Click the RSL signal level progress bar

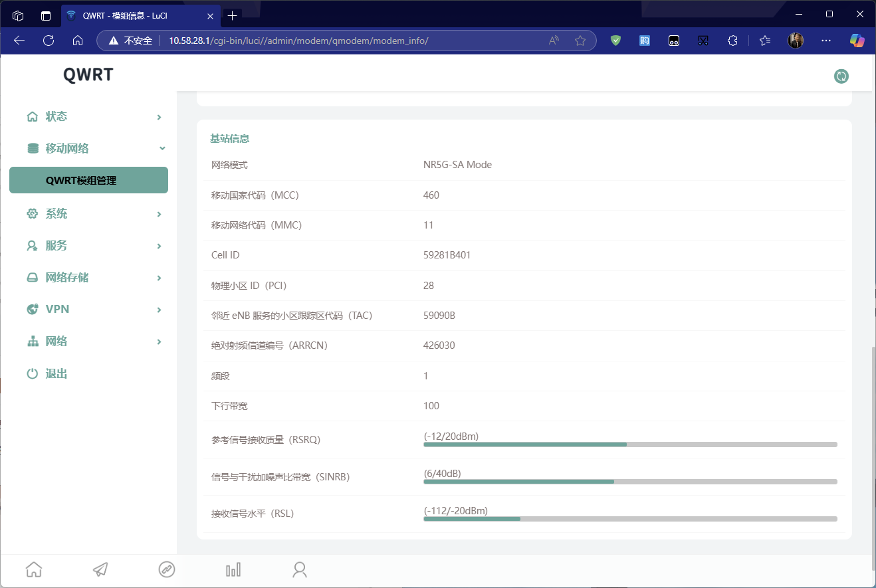[x=630, y=518]
